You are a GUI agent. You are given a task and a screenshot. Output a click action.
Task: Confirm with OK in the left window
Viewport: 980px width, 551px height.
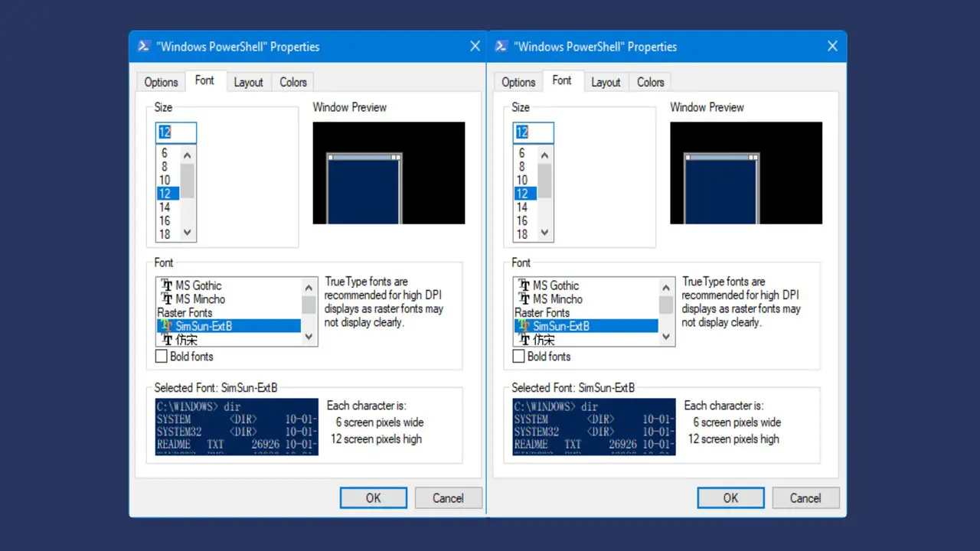pos(374,498)
